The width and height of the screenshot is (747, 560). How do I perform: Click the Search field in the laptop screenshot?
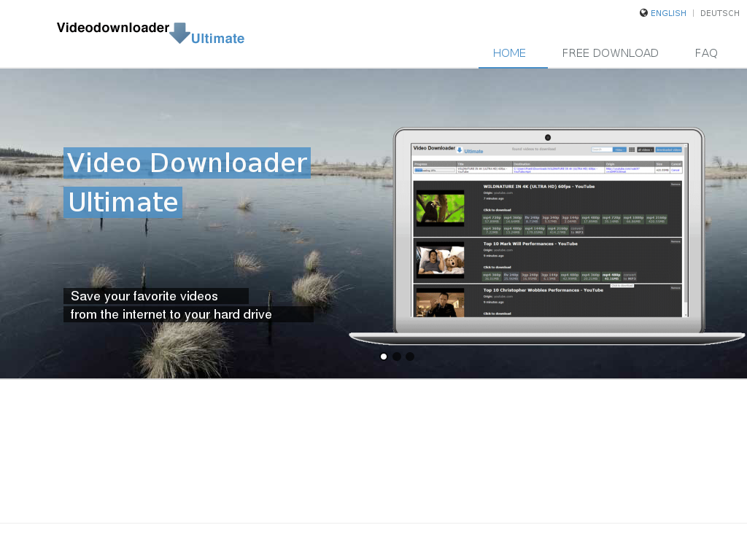coord(601,149)
